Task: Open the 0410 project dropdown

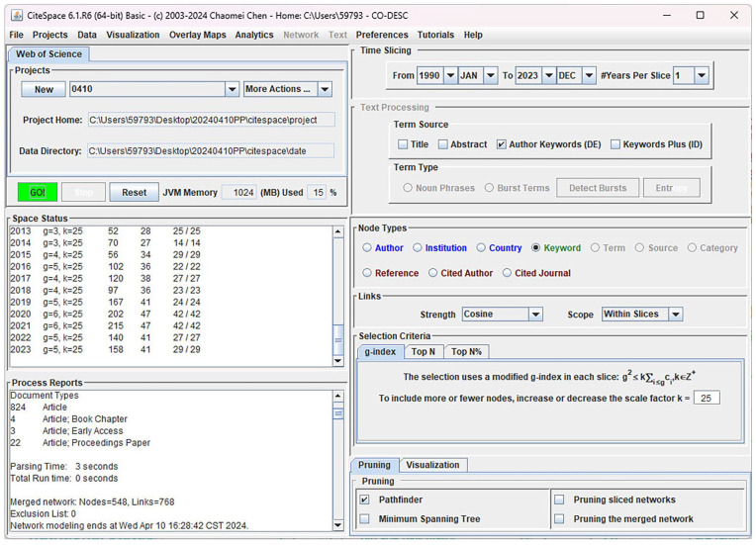Action: [x=232, y=89]
